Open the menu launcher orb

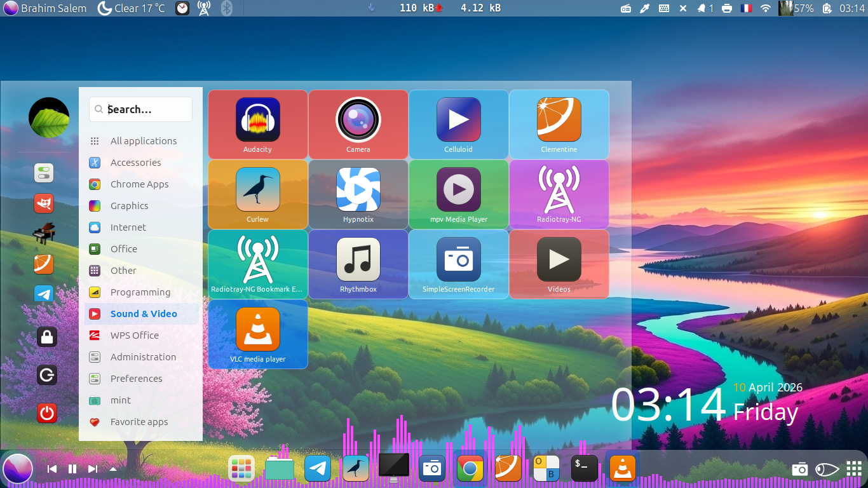[17, 469]
